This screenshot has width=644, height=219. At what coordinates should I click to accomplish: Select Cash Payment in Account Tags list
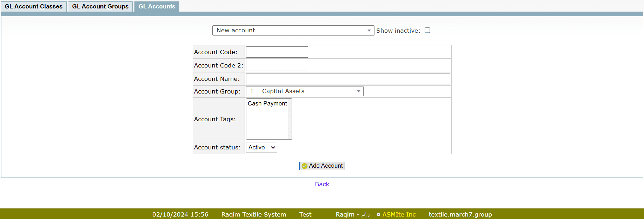point(267,103)
